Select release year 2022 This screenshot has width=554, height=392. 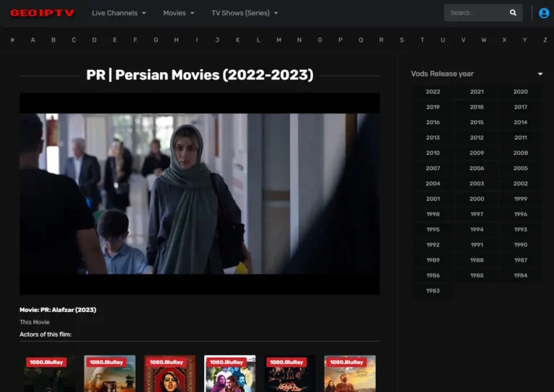(x=433, y=92)
